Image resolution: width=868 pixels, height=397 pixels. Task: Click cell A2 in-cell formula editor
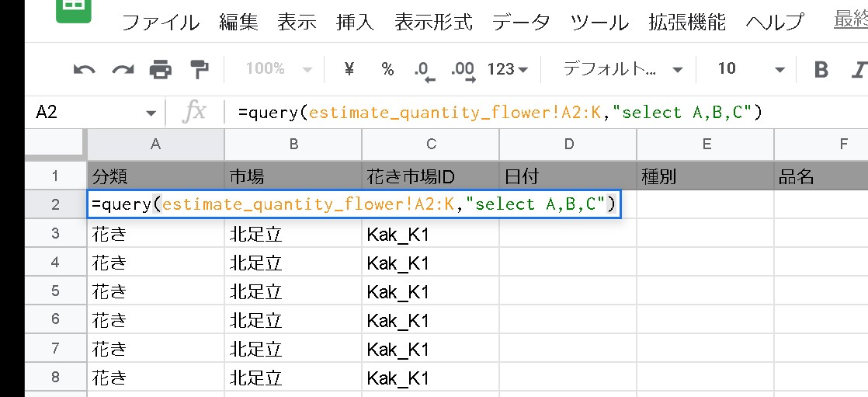coord(354,205)
